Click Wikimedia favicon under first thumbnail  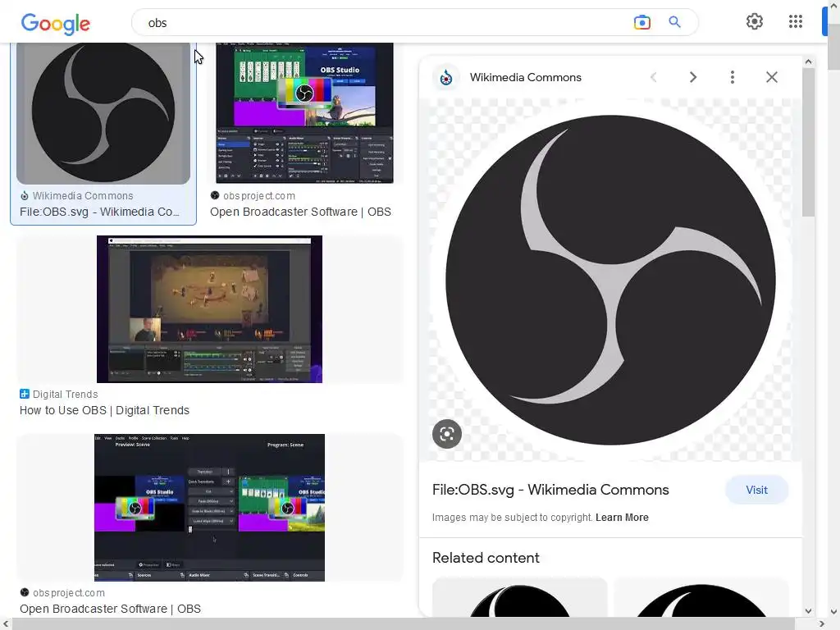[x=24, y=195]
